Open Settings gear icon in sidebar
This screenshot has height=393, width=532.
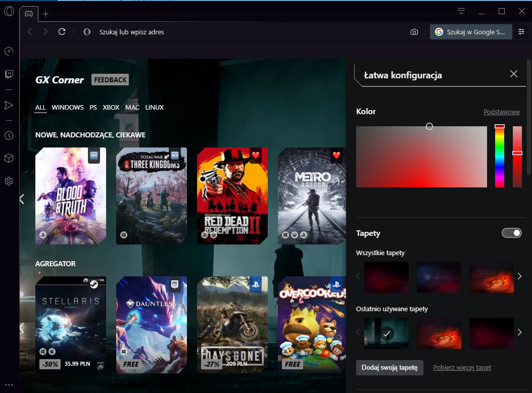[x=9, y=181]
